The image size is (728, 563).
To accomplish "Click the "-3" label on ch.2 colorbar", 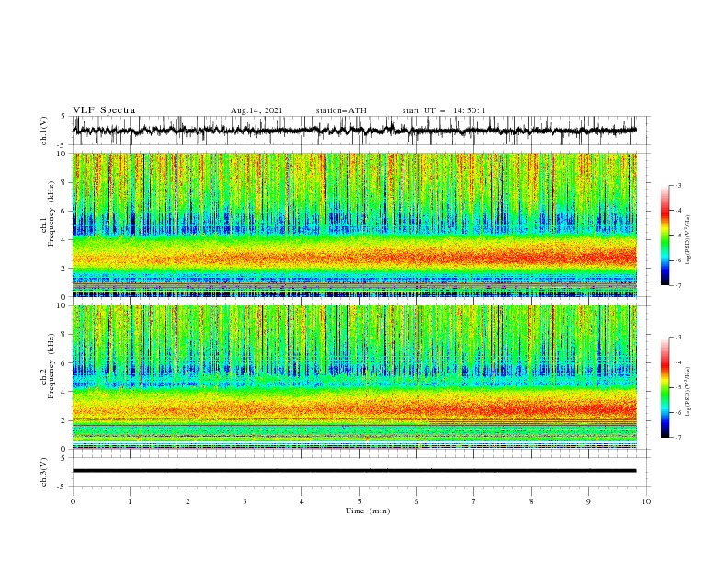I will pyautogui.click(x=678, y=338).
